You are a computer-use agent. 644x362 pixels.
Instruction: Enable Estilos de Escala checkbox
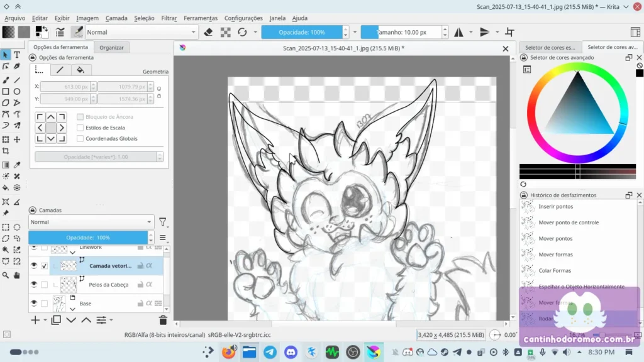coord(80,128)
